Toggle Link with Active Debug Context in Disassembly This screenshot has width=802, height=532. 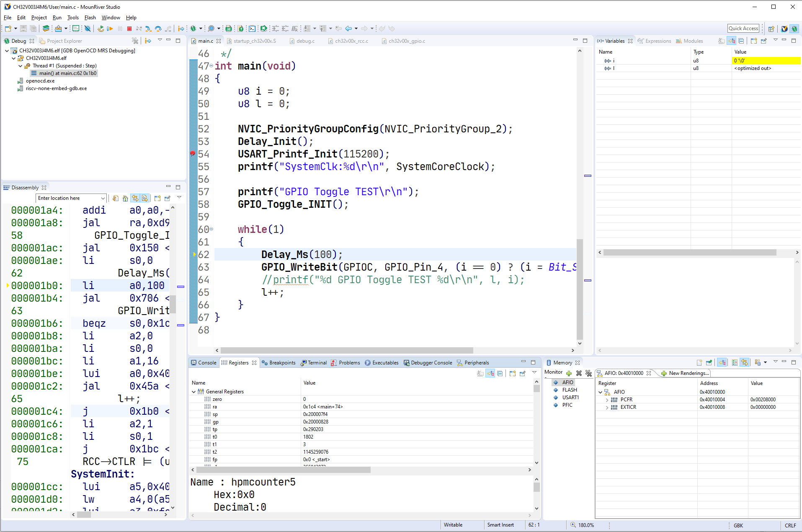coord(135,198)
